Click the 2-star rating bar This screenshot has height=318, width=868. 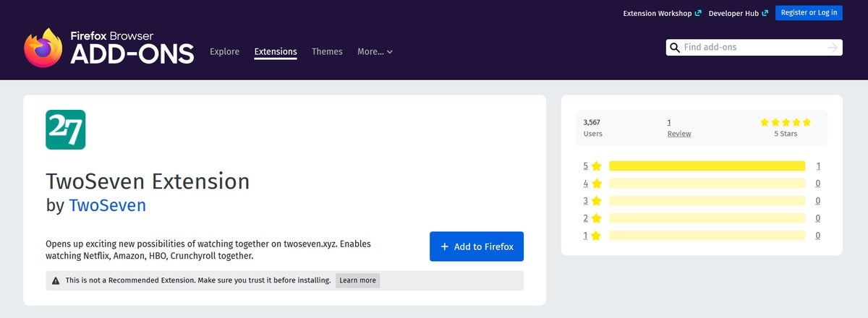pyautogui.click(x=707, y=218)
